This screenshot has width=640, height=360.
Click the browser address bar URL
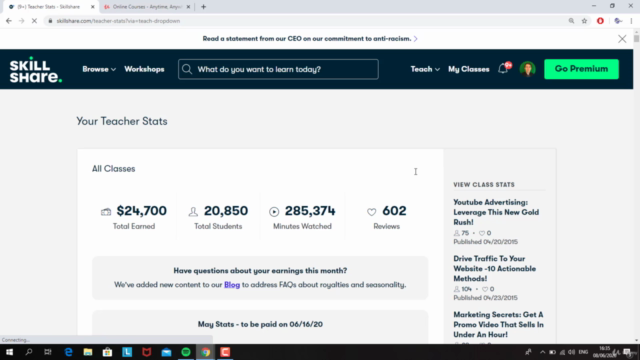(x=118, y=21)
